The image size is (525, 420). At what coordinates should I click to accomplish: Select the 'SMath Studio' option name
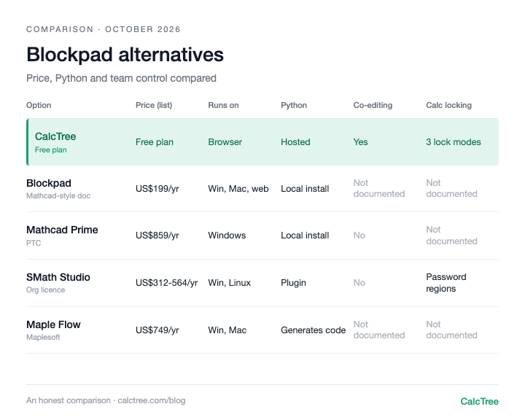(58, 277)
